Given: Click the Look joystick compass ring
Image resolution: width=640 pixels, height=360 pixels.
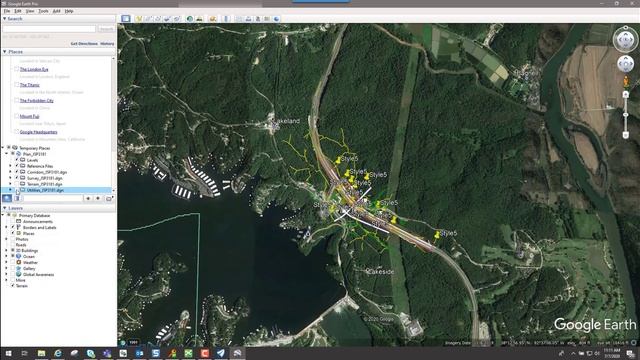Looking at the screenshot, I should [x=625, y=40].
